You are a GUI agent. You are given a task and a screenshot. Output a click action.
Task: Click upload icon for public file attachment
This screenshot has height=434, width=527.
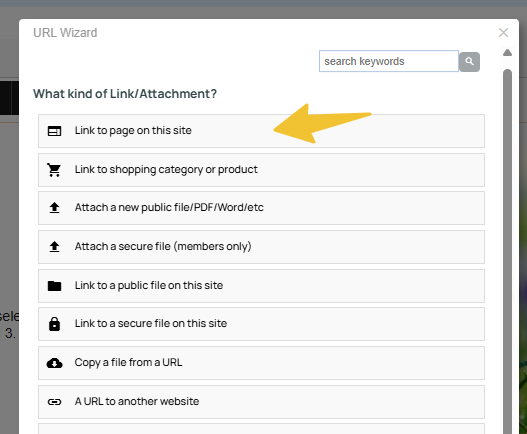pyautogui.click(x=54, y=208)
